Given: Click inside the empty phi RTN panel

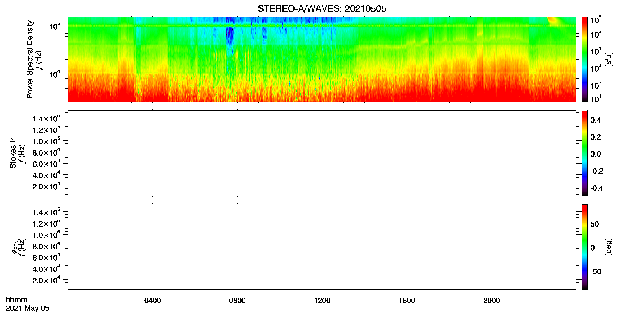Looking at the screenshot, I should pyautogui.click(x=322, y=247).
